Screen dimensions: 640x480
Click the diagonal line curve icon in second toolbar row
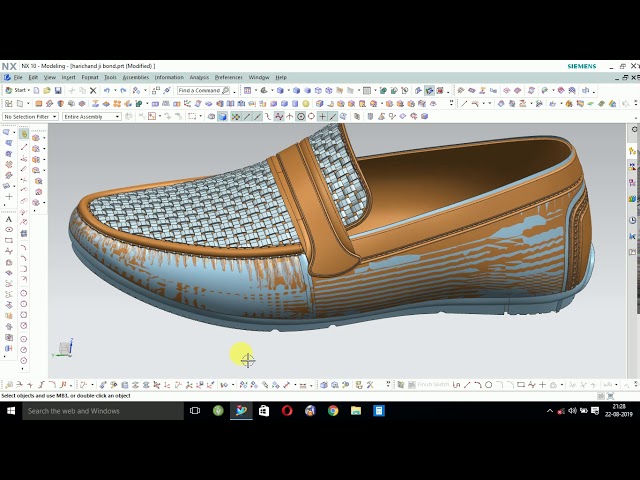point(464,104)
